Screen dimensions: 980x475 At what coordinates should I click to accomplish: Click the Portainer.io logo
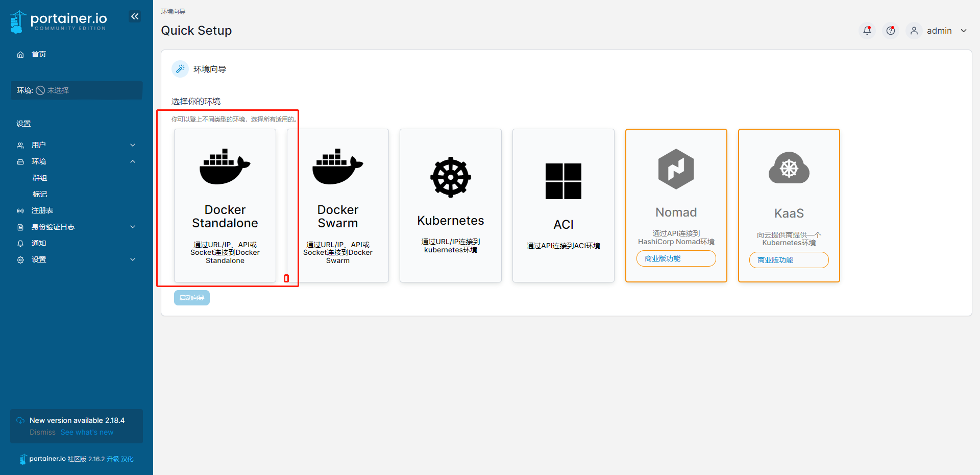pyautogui.click(x=59, y=21)
